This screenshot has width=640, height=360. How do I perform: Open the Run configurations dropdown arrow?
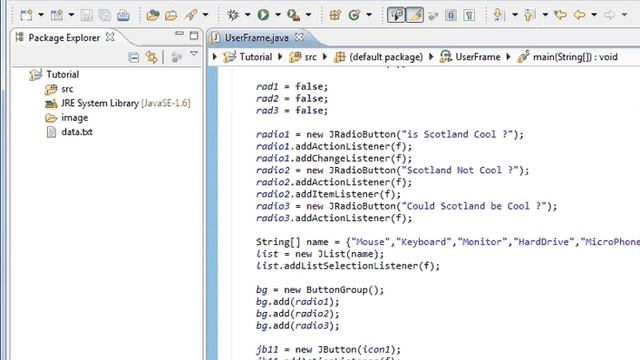tap(278, 15)
